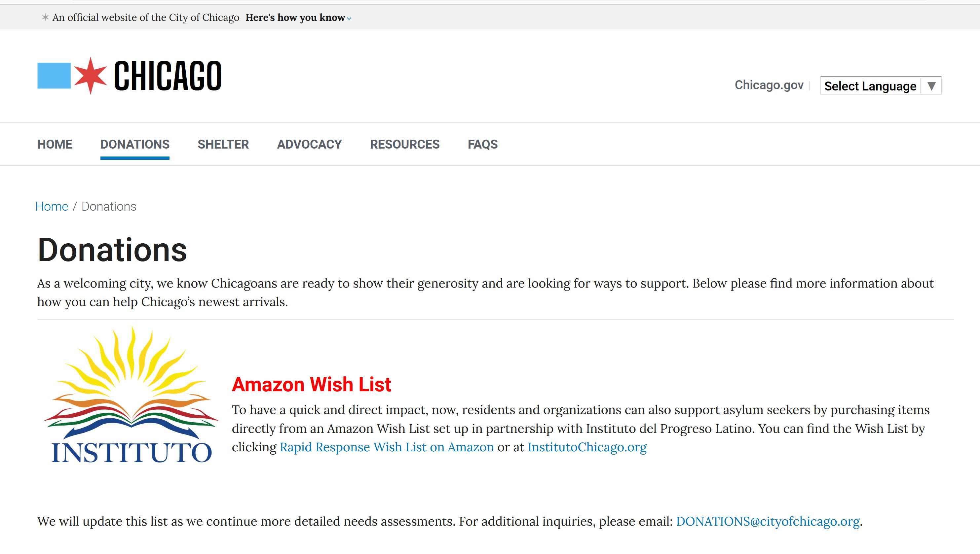
Task: Open the Resources navigation tab
Action: pos(405,145)
